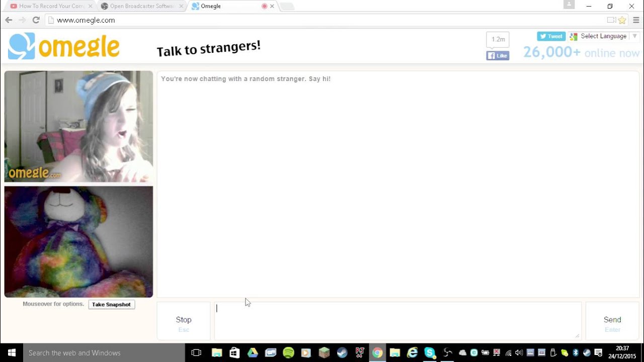Open Spotify from the taskbar

click(x=288, y=352)
